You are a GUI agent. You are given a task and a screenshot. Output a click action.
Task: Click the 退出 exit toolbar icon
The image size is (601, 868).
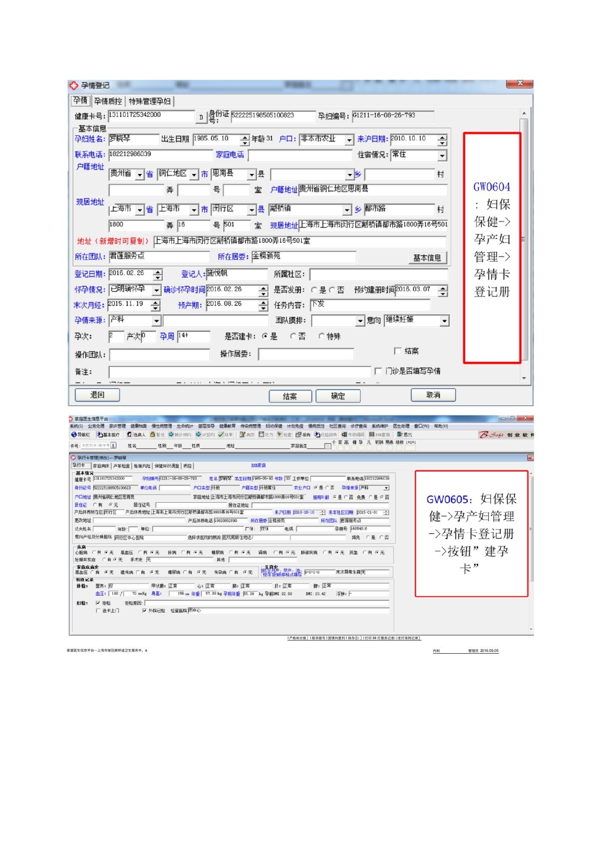(x=404, y=435)
